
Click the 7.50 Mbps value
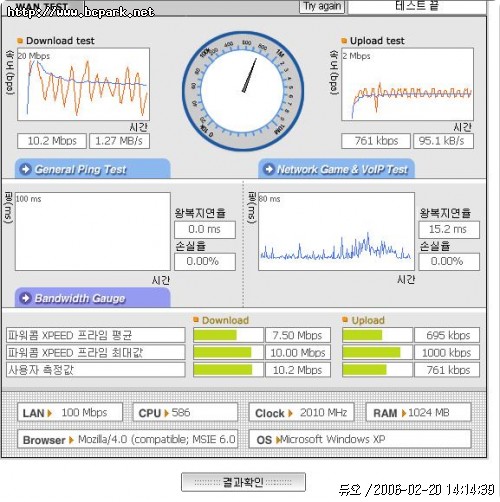[298, 335]
